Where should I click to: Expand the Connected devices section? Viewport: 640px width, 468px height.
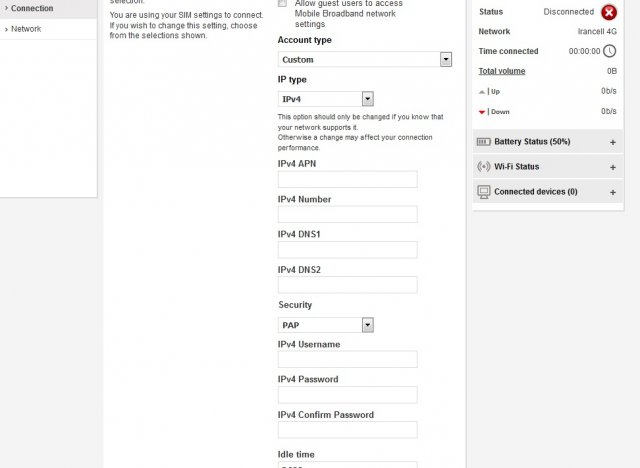coord(612,191)
